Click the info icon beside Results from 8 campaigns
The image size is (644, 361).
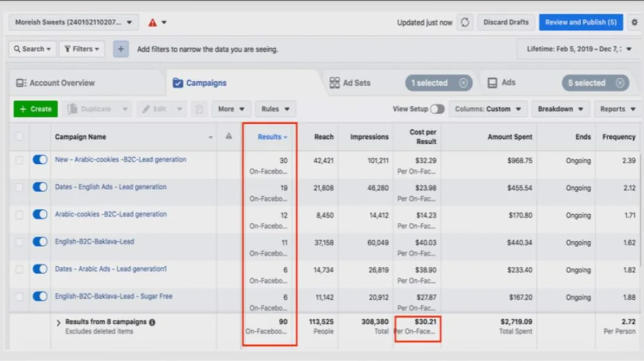(x=152, y=322)
